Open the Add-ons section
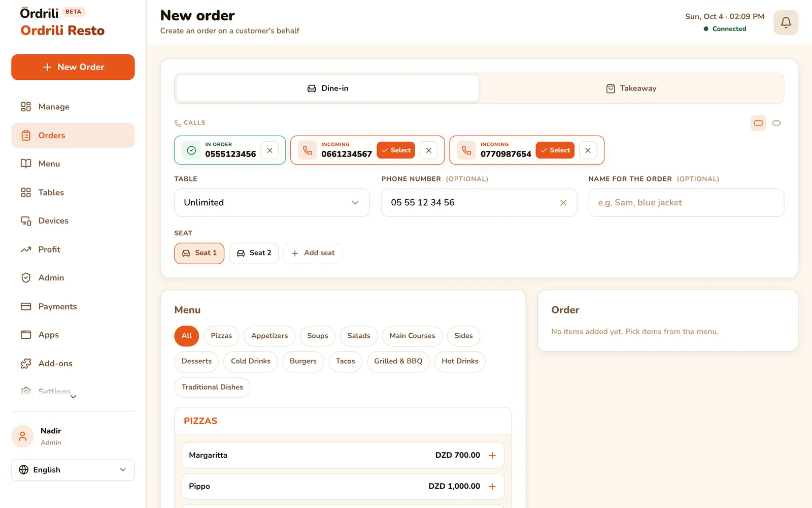812x508 pixels. click(x=73, y=364)
